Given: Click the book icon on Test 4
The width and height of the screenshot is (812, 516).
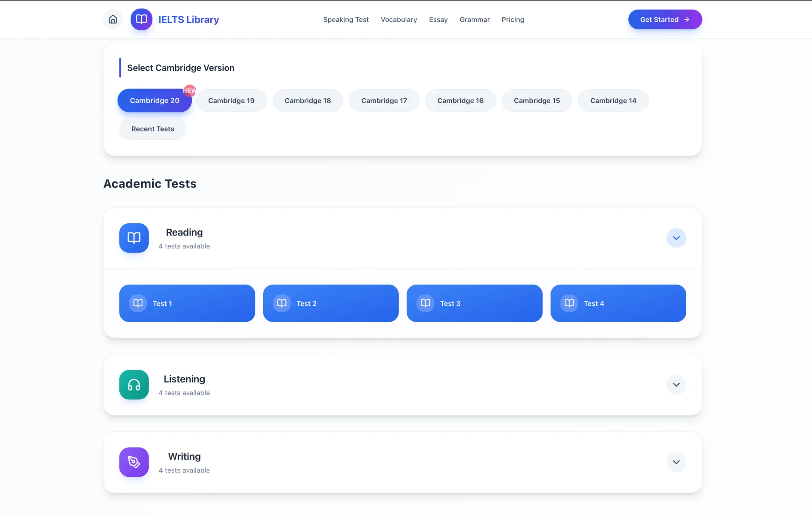Looking at the screenshot, I should coord(569,303).
